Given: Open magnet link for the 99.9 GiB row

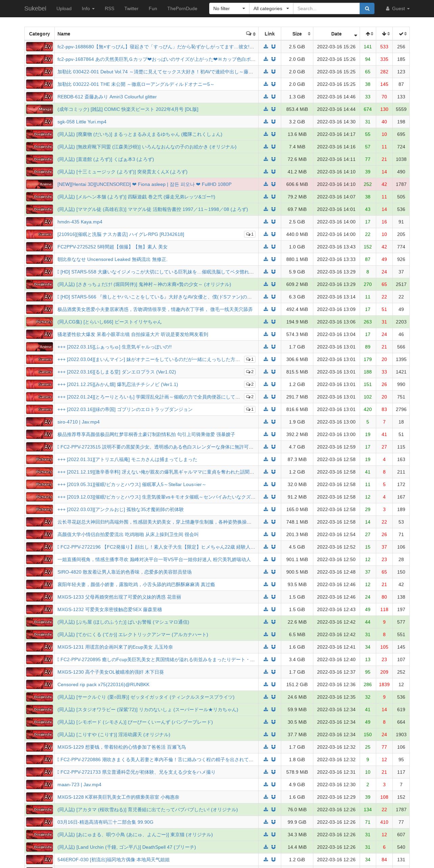Looking at the screenshot, I should pos(273,822).
